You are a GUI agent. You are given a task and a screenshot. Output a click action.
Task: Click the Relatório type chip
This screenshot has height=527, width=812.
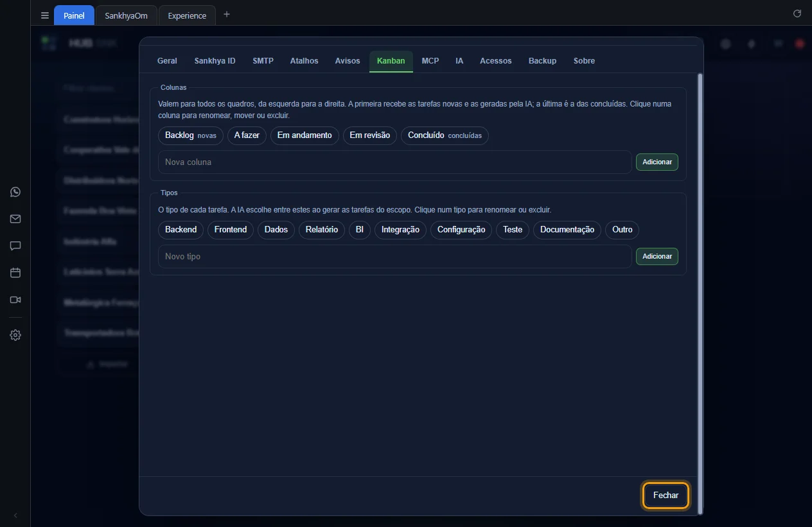322,230
